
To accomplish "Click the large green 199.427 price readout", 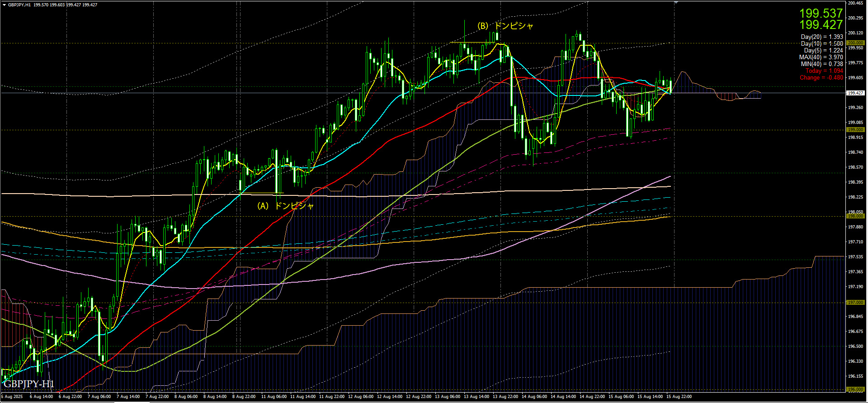I will point(821,24).
